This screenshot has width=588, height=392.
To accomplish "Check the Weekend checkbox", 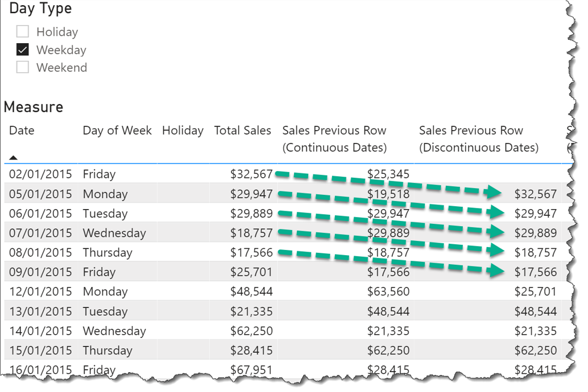I will pos(23,67).
